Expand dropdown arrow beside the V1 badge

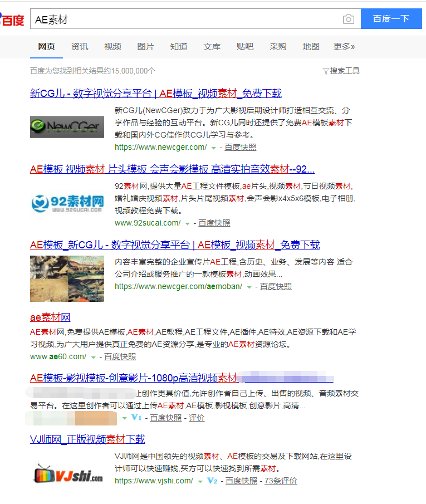pyautogui.click(x=124, y=418)
